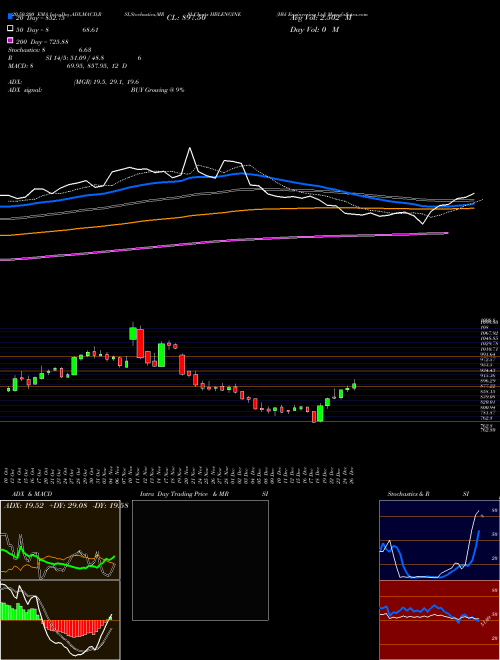Click the '(MGR) 19.5, 29.1, 19.6' ADX values

coord(106,82)
